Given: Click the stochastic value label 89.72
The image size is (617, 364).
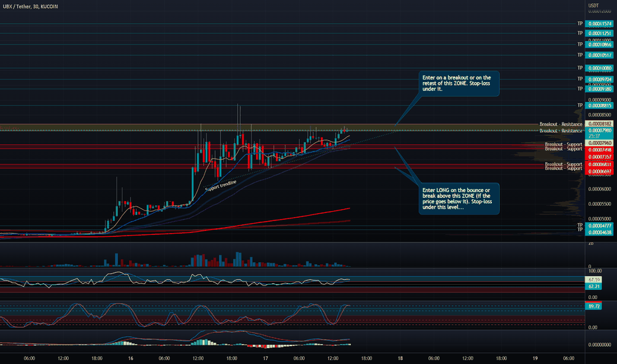Looking at the screenshot, I should pos(593,306).
